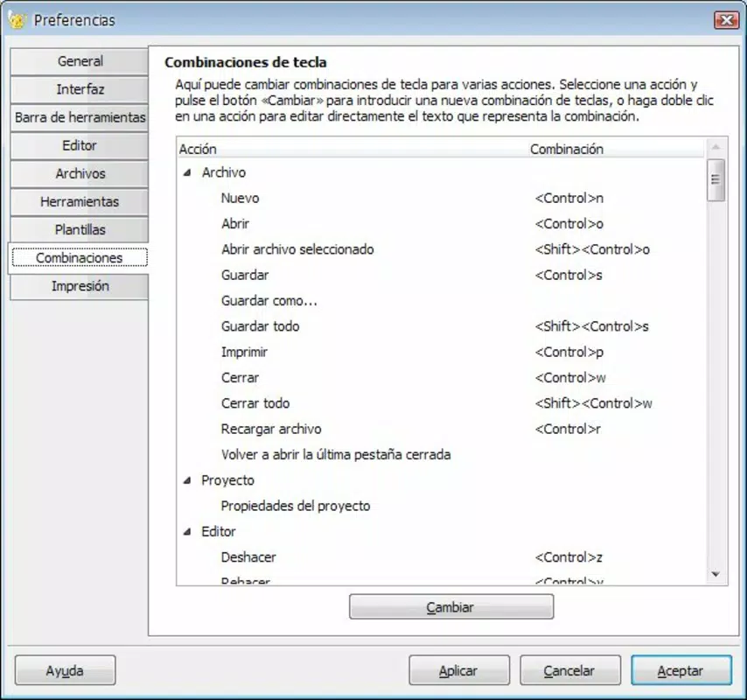
Task: Open the Herramientas tab
Action: [80, 201]
